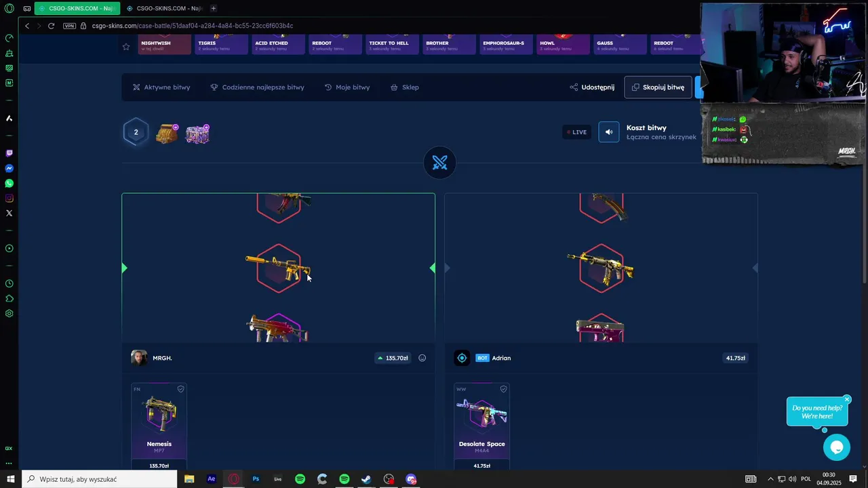868x488 pixels.
Task: Open the POL keyboard language selector
Action: [x=806, y=479]
